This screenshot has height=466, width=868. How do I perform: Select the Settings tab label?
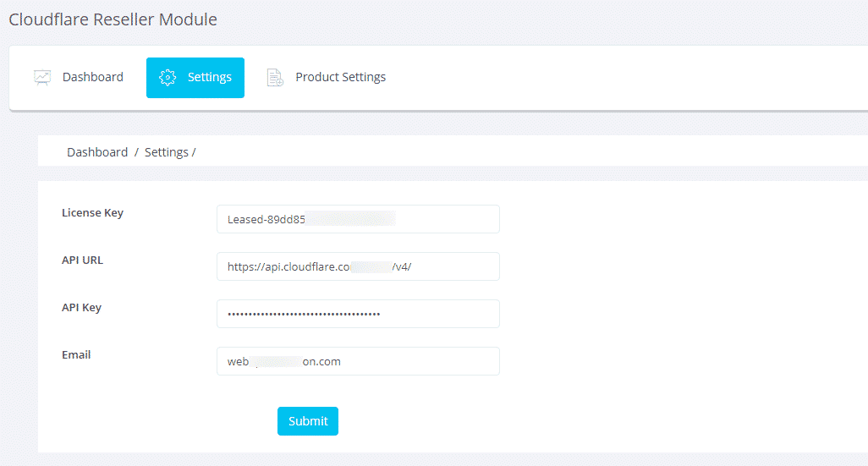209,77
